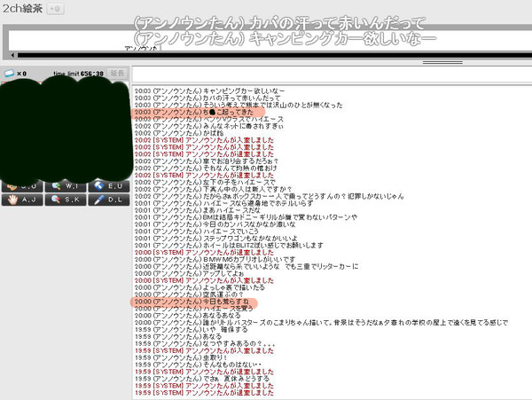Select chat line BMW M6カブリオレがいいです
Viewport: 532px width, 400px height.
(x=215, y=260)
